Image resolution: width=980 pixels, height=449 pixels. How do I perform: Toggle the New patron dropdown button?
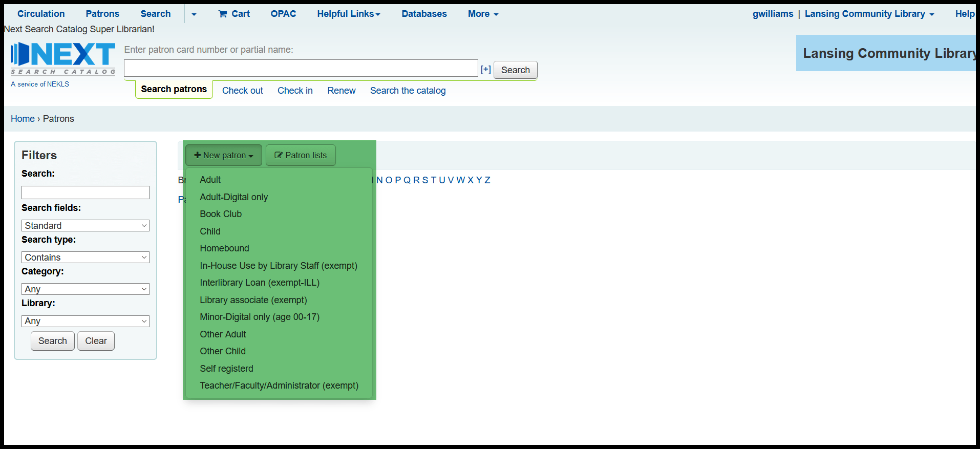tap(224, 155)
